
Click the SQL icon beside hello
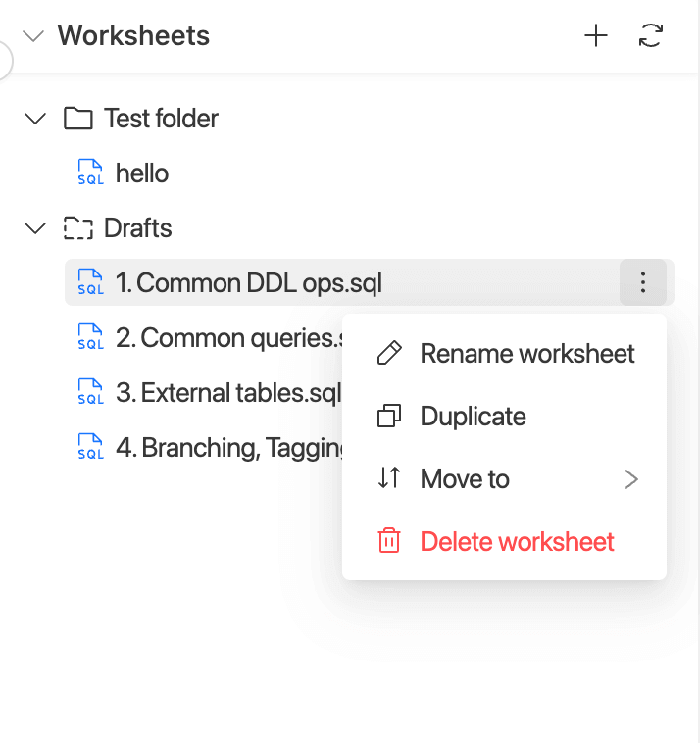(x=90, y=173)
